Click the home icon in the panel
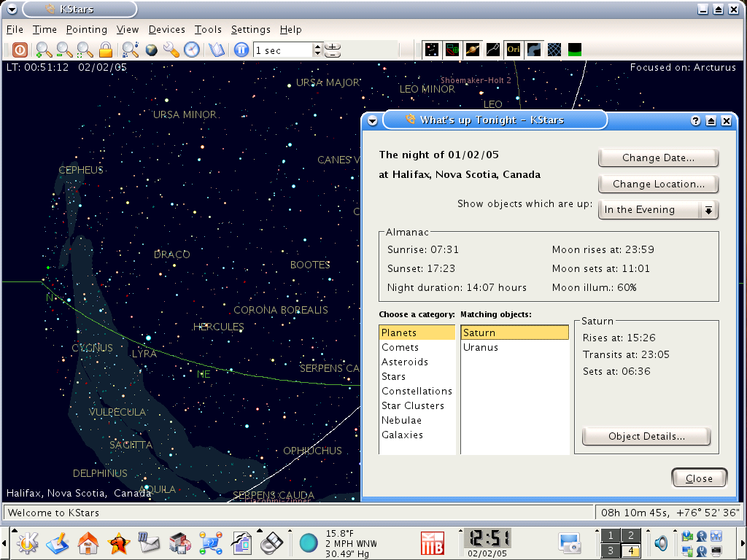The width and height of the screenshot is (747, 560). [x=88, y=542]
